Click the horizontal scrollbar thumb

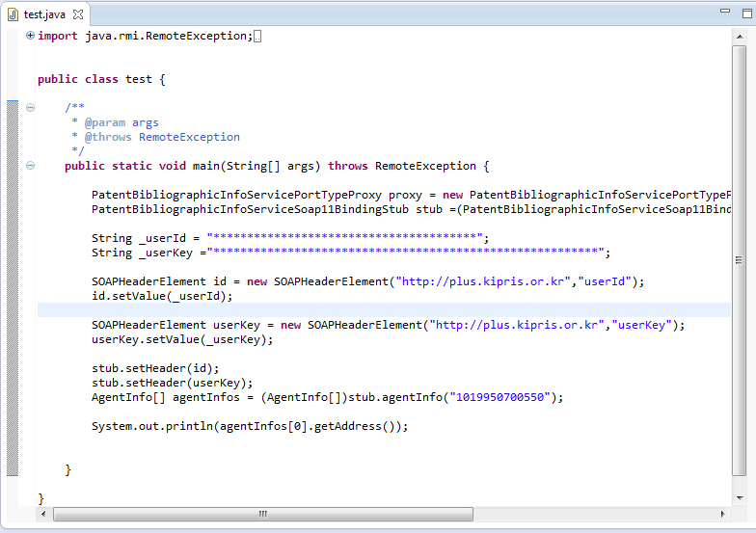coord(260,514)
